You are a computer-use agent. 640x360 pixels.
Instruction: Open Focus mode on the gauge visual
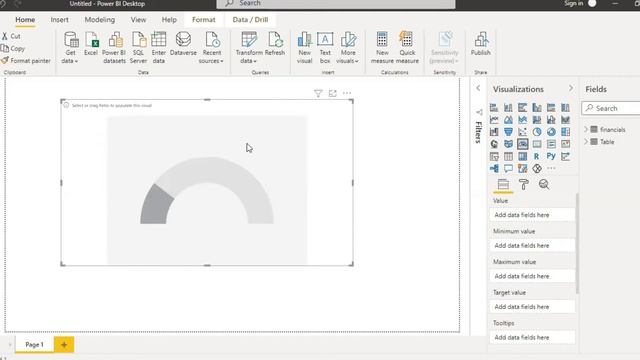[333, 93]
